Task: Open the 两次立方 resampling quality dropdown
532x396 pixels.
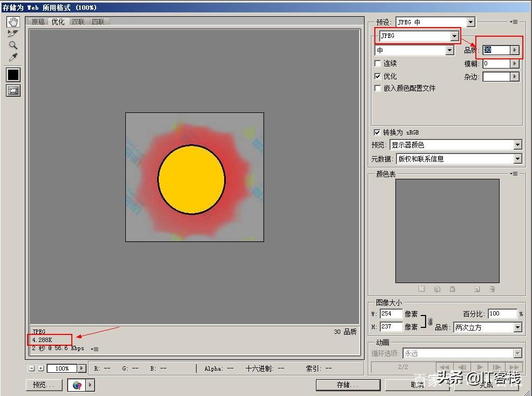Action: click(x=488, y=327)
